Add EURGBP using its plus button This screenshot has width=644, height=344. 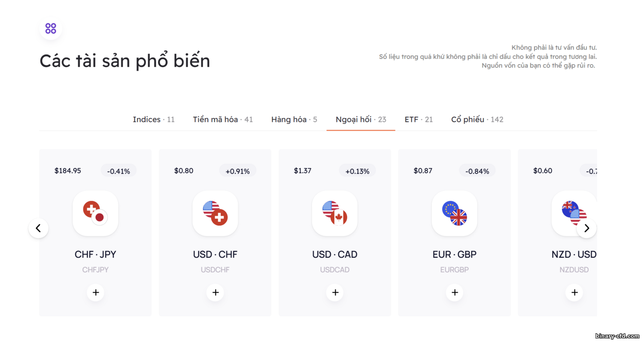(x=454, y=293)
